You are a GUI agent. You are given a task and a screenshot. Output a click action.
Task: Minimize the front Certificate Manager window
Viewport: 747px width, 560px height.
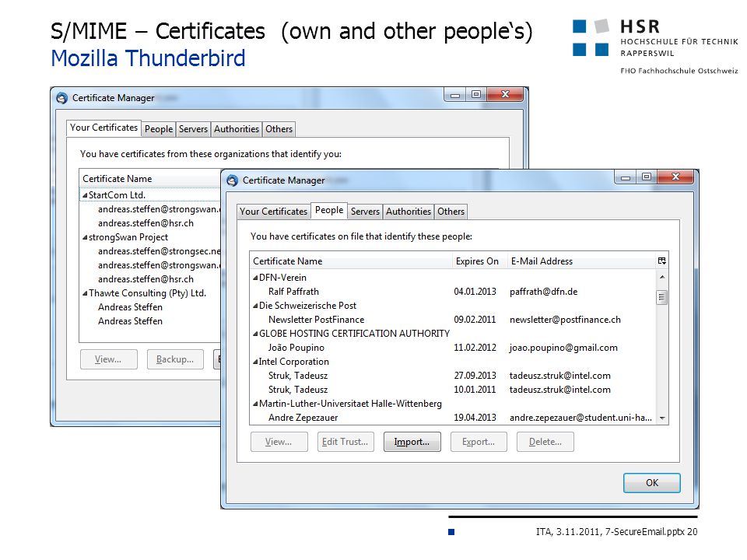point(626,177)
